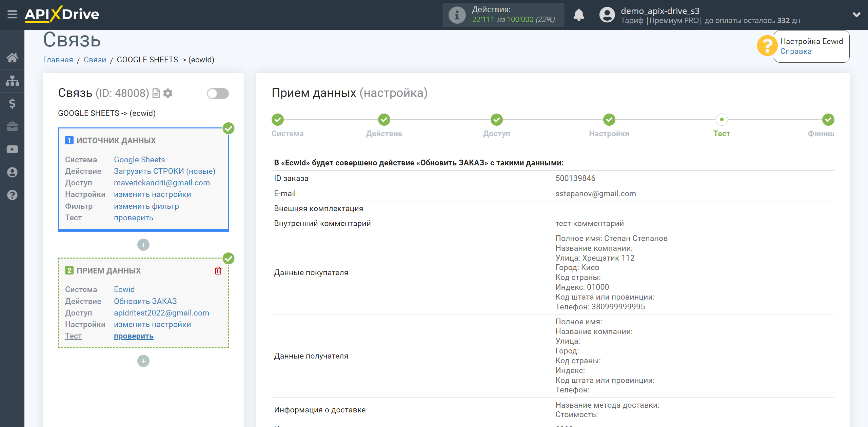Click source изменить настройки link

coord(152,194)
